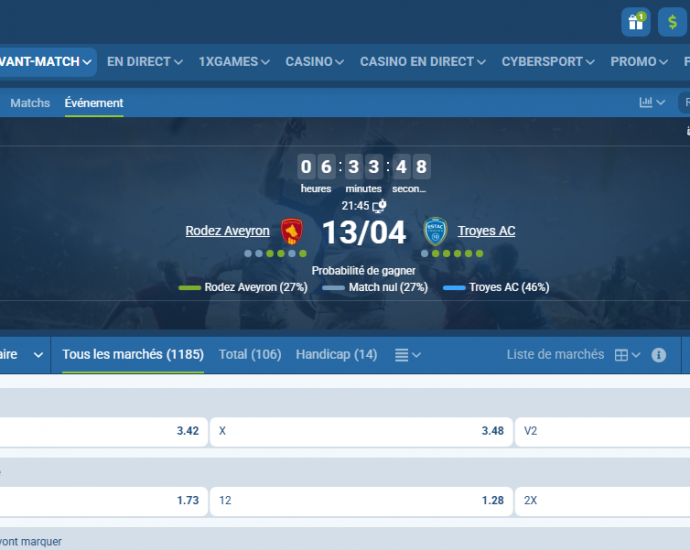Expand the CYBERSPORT dropdown menu

tap(549, 61)
